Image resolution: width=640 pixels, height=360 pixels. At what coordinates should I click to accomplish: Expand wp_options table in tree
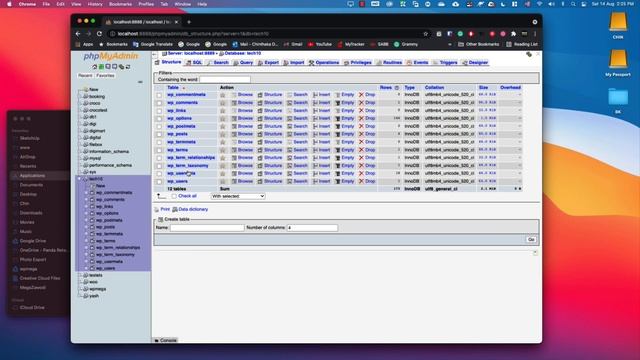[87, 213]
